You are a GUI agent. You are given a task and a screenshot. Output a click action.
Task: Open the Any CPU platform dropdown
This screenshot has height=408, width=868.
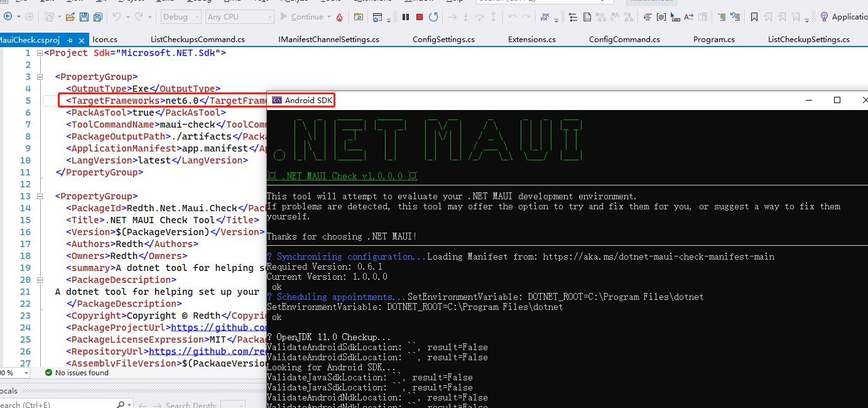[x=240, y=17]
